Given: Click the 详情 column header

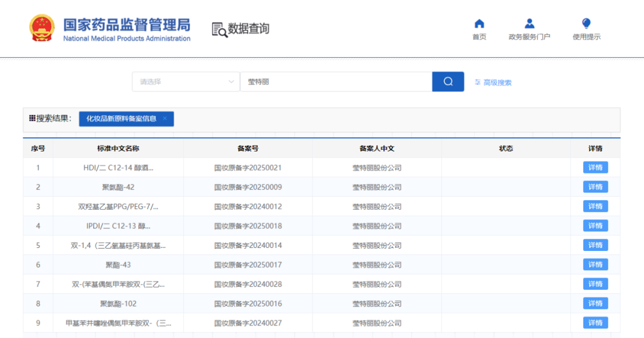Looking at the screenshot, I should click(x=595, y=148).
